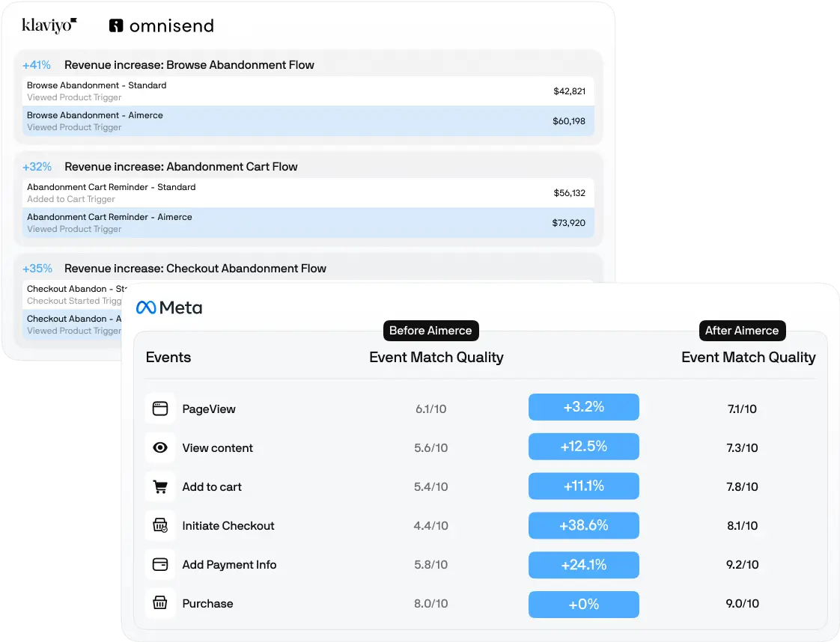Click the 8.0/10 before score
The width and height of the screenshot is (840, 642).
click(430, 603)
